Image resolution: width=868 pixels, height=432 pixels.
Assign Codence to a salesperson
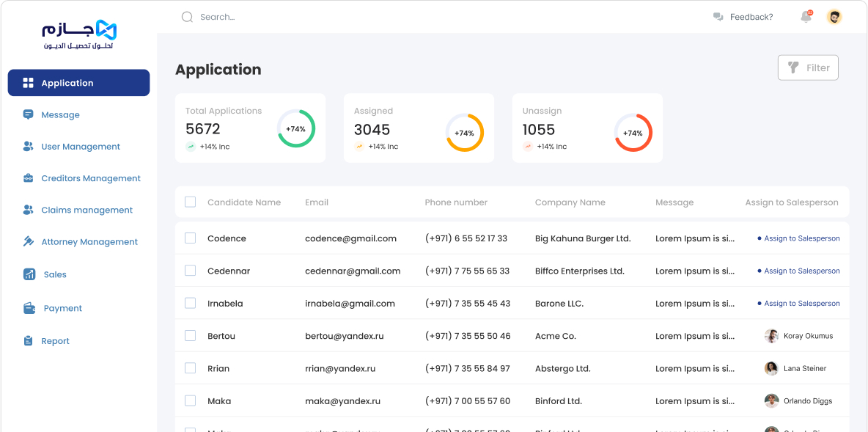pyautogui.click(x=798, y=238)
